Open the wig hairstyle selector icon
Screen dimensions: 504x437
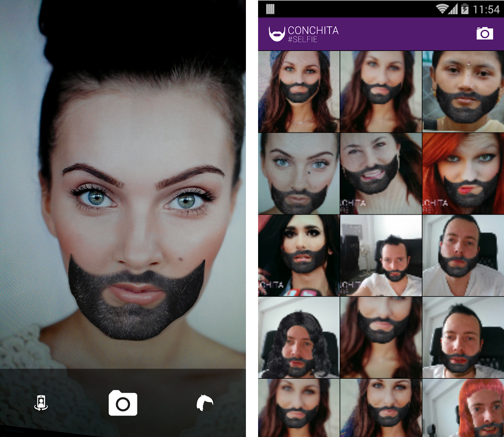pos(205,403)
